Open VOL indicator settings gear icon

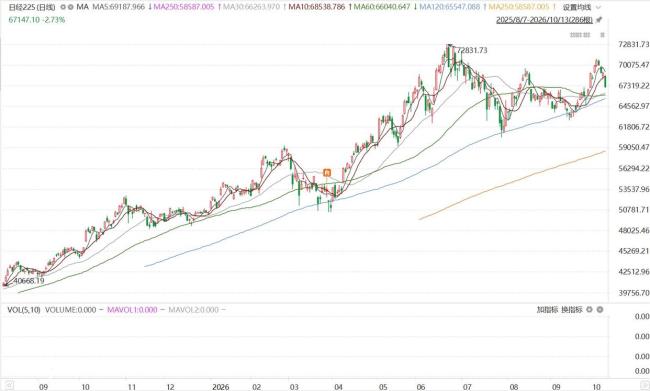[589, 309]
